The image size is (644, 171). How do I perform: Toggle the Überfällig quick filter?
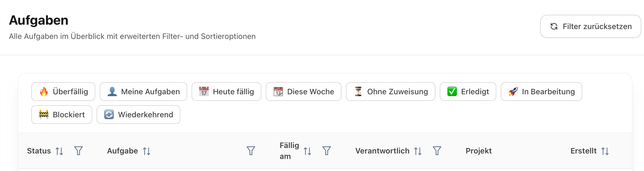click(63, 92)
